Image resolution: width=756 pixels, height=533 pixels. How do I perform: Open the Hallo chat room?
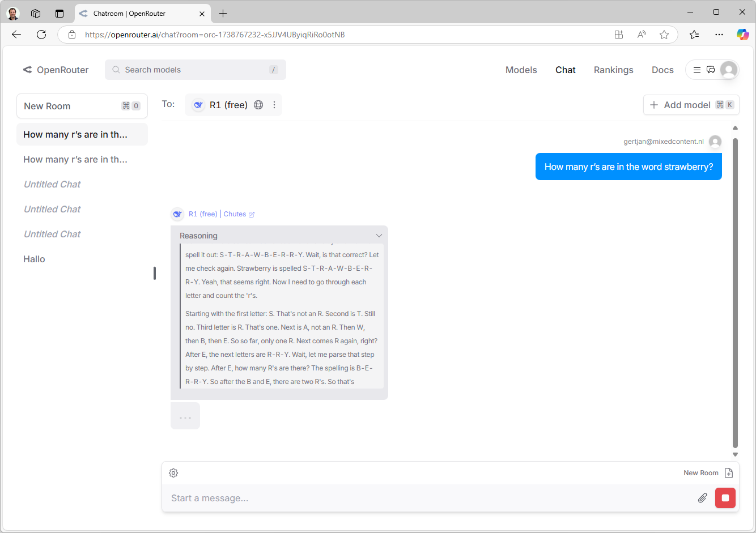82,259
